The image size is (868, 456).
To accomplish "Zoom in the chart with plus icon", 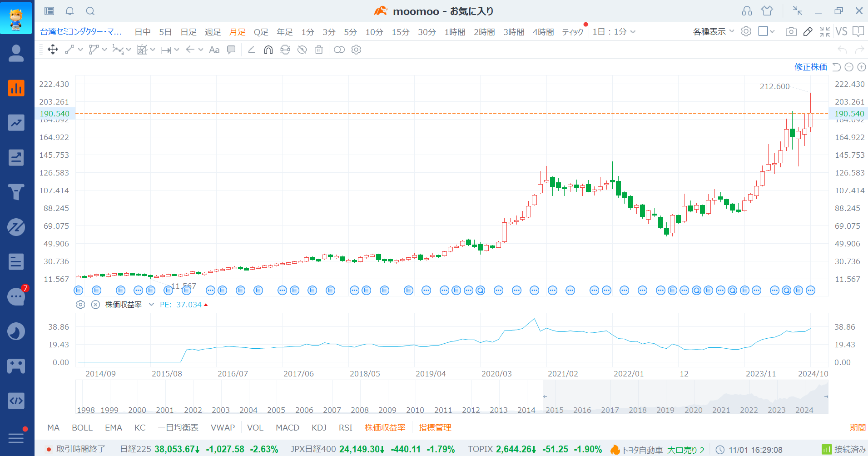I will point(861,67).
